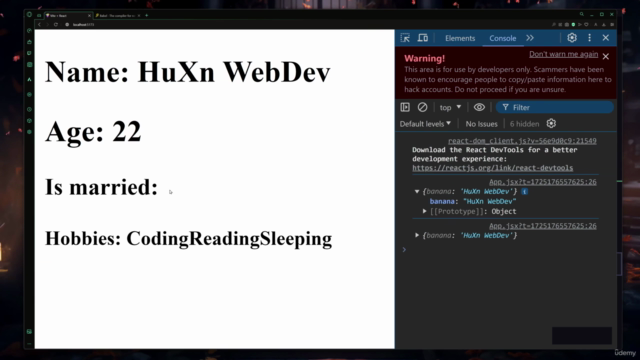Open the react-devtools URL link

coord(492,168)
